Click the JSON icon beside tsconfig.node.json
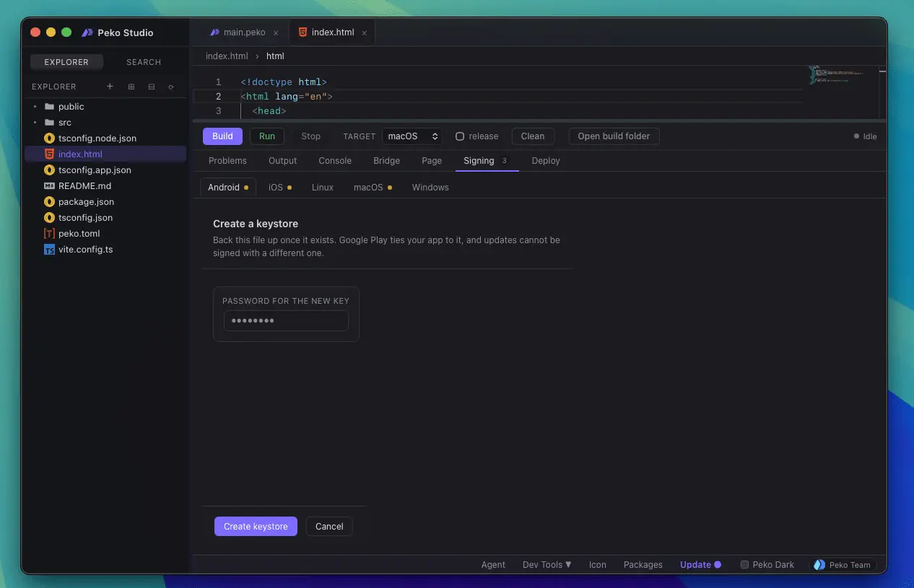 click(x=49, y=139)
